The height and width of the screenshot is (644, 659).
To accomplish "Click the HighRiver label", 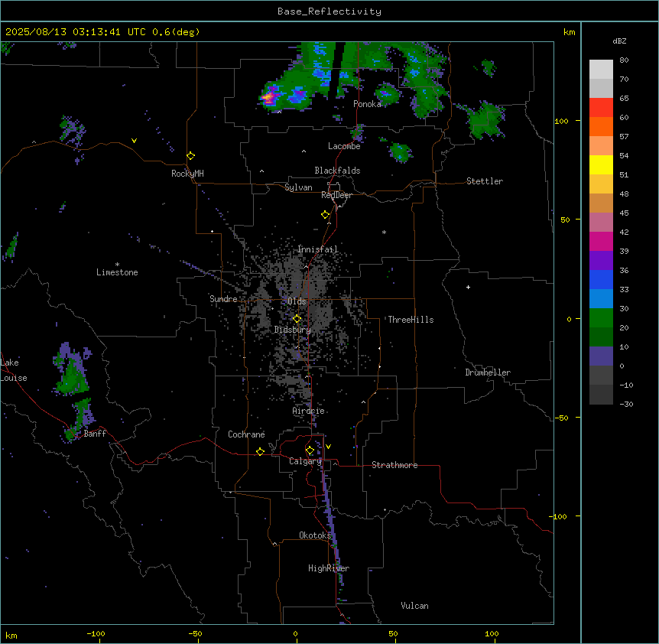I will 329,568.
